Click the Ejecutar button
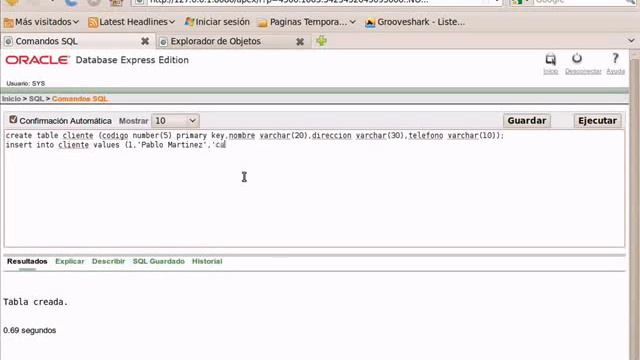This screenshot has height=360, width=640. click(597, 121)
